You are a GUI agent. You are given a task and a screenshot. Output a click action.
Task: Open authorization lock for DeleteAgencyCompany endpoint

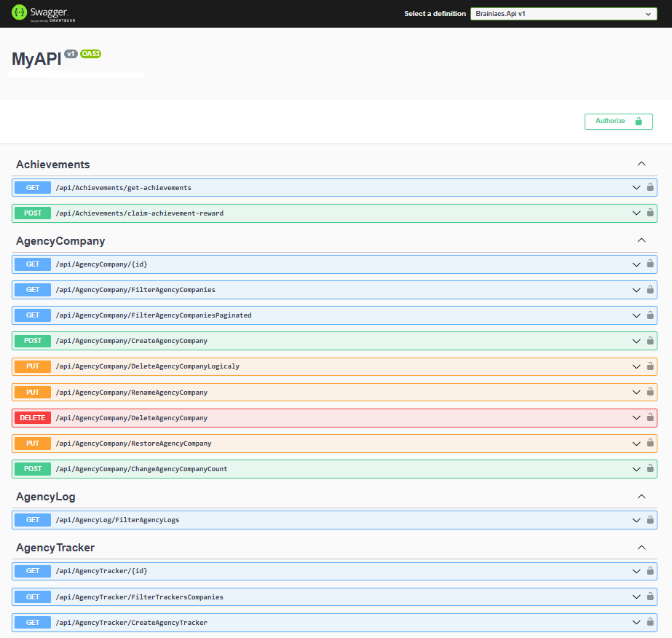[x=649, y=417]
